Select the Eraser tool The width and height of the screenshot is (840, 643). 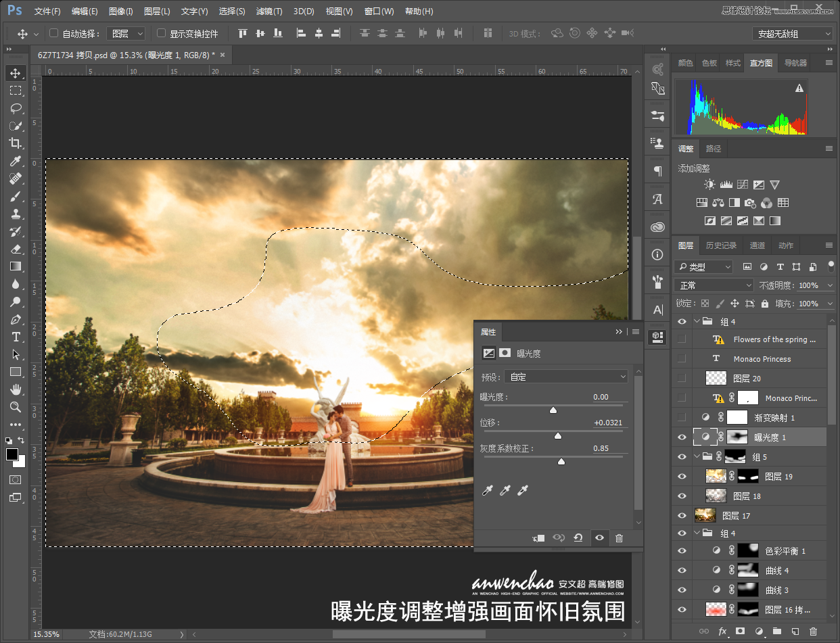[15, 249]
